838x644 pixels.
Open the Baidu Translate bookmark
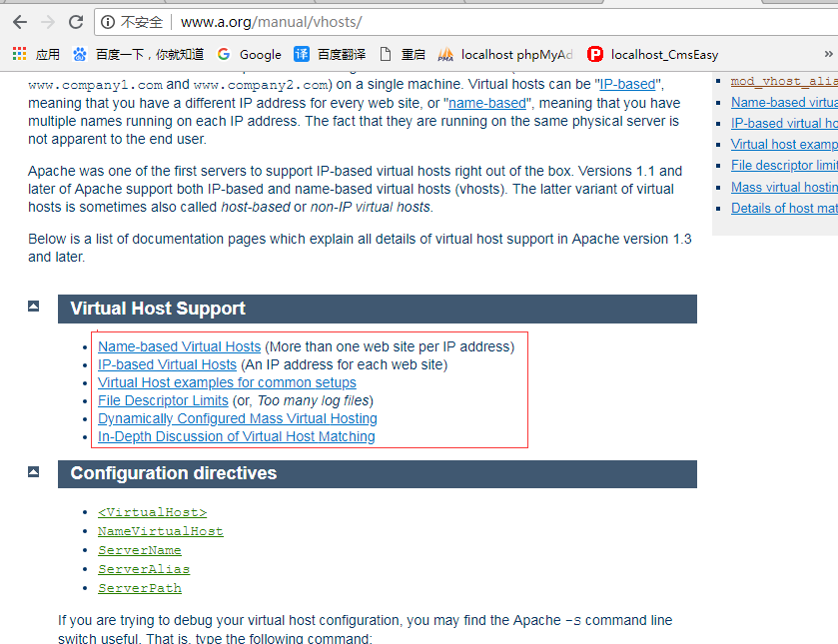point(330,54)
